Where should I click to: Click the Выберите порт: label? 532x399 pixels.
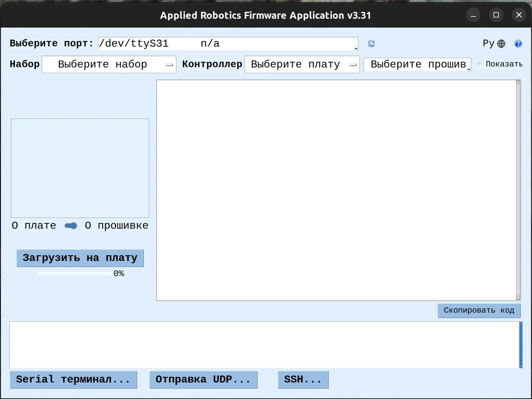pyautogui.click(x=51, y=44)
